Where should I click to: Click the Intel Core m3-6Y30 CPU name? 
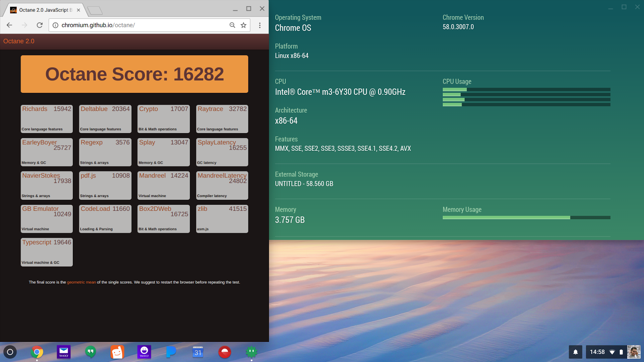click(340, 92)
